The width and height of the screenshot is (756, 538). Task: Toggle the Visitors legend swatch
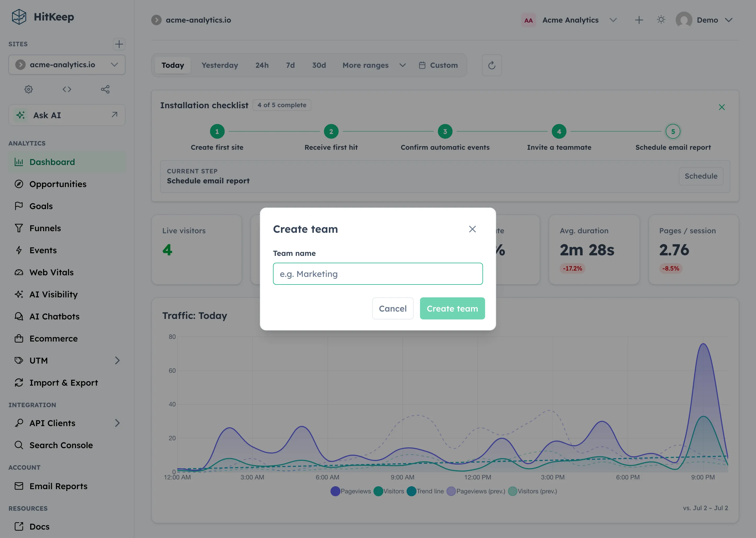(378, 491)
